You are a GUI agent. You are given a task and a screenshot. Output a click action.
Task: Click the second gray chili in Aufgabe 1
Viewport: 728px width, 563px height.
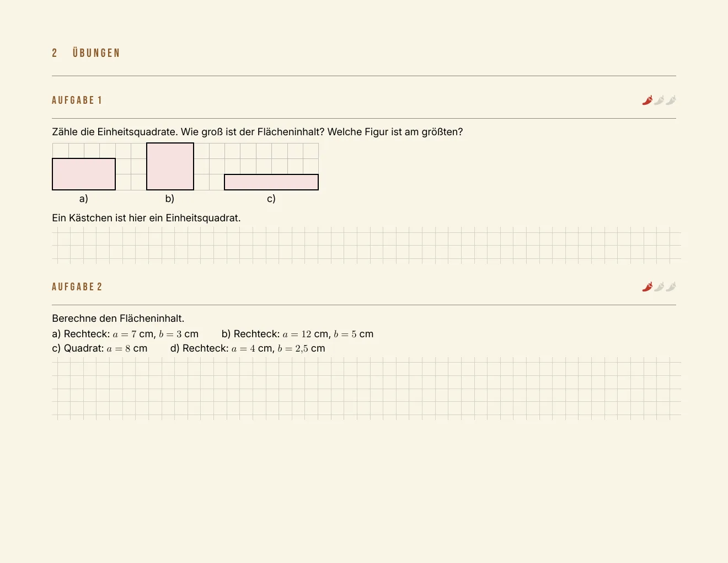pos(659,100)
